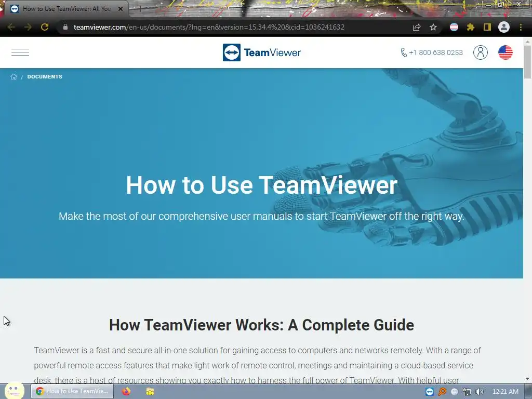Call the +1 800 638 0253 phone link

(432, 52)
